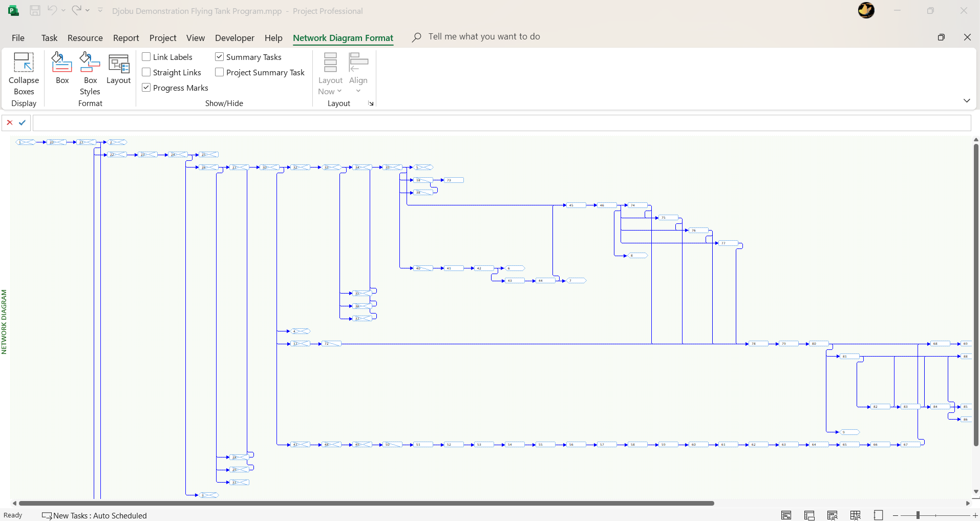Expand the Undo history dropdown
The image size is (980, 521).
coord(63,10)
